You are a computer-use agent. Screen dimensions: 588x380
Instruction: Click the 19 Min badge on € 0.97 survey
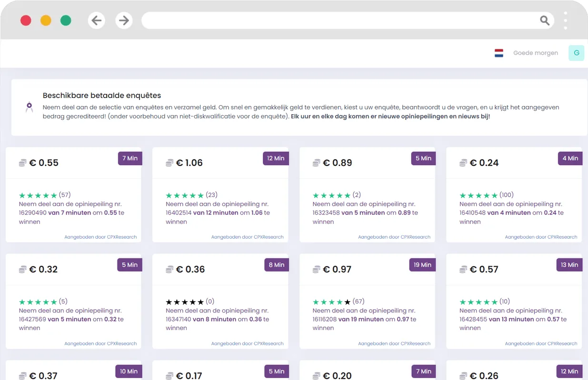coord(422,265)
